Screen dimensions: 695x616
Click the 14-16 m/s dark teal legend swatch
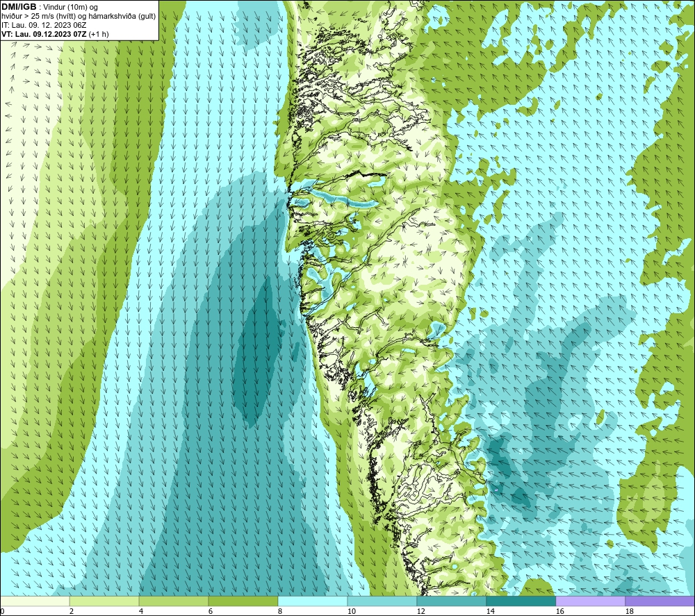coord(521,601)
